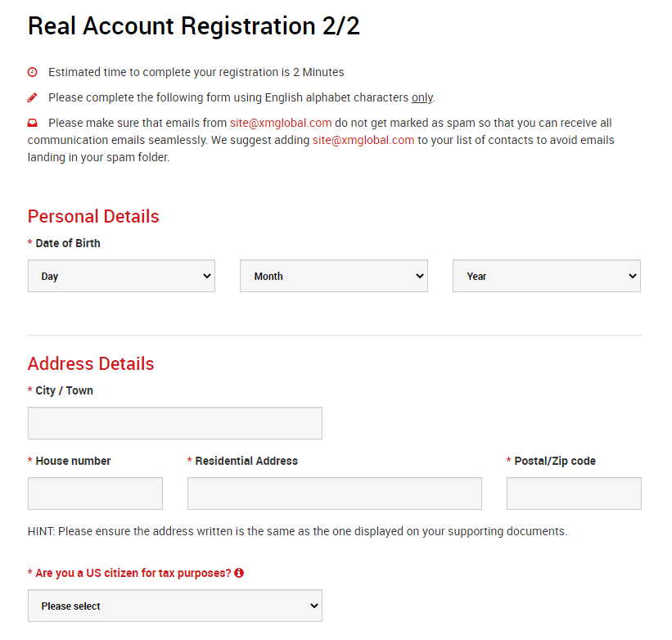The width and height of the screenshot is (672, 640).
Task: Select the Postal/Zip code input field
Action: (573, 494)
